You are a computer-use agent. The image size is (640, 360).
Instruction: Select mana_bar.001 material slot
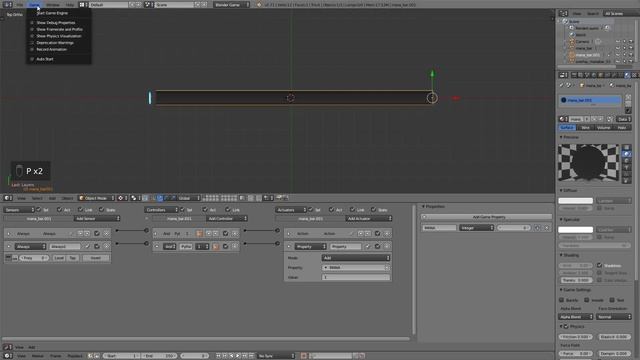tap(590, 100)
